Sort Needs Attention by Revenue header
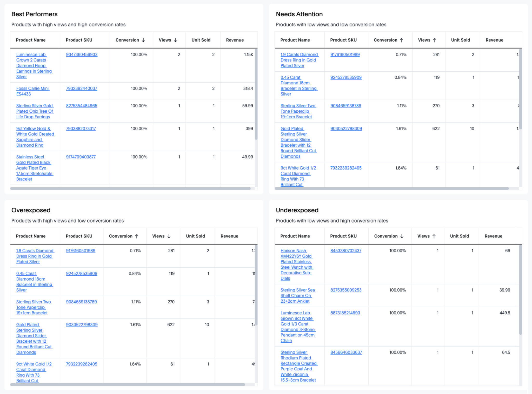The height and width of the screenshot is (394, 532). point(494,40)
